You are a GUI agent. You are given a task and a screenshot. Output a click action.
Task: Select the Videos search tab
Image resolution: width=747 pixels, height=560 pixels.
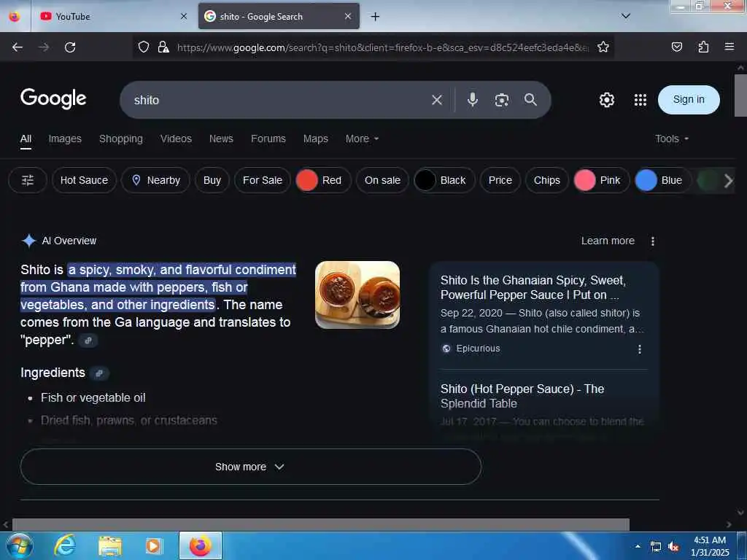[176, 139]
